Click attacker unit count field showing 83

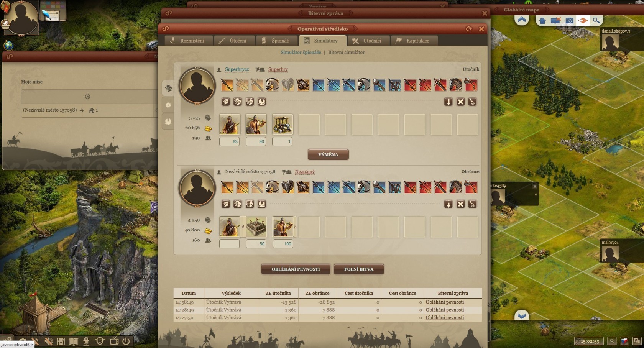coord(229,141)
